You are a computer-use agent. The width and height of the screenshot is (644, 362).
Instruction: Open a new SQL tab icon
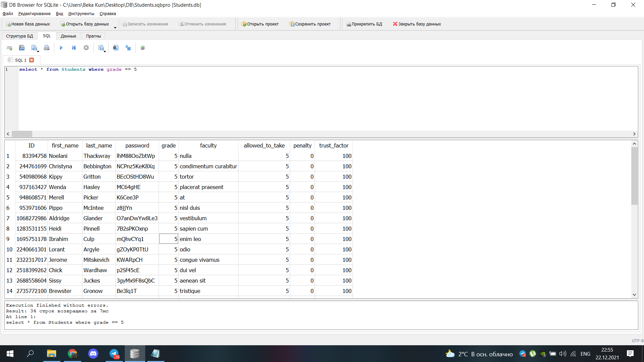9,48
